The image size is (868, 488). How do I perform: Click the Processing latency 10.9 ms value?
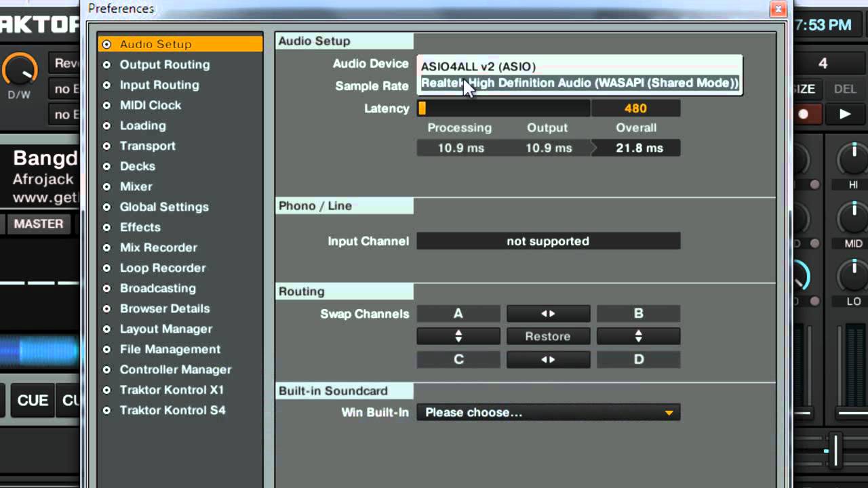[x=460, y=148]
